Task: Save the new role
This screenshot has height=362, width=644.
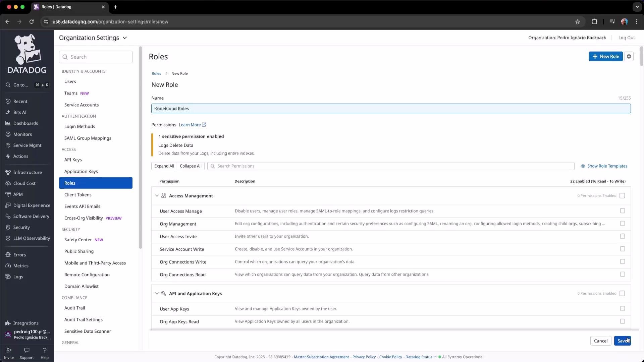Action: 622,341
